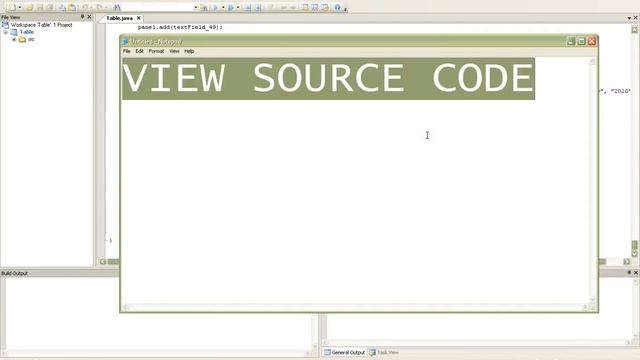Open the Notepad Edit menu
Viewport: 640px width, 360px height.
pyautogui.click(x=140, y=51)
